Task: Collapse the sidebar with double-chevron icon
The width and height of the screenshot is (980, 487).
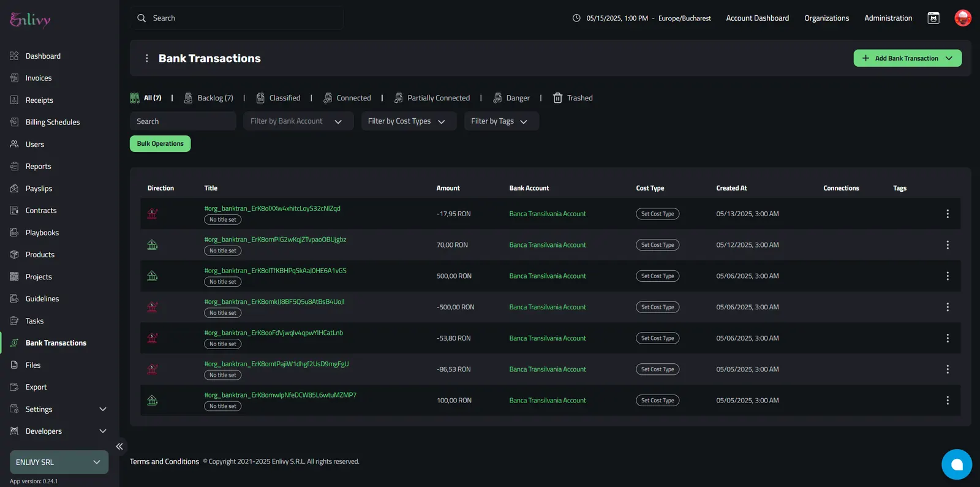Action: [119, 447]
